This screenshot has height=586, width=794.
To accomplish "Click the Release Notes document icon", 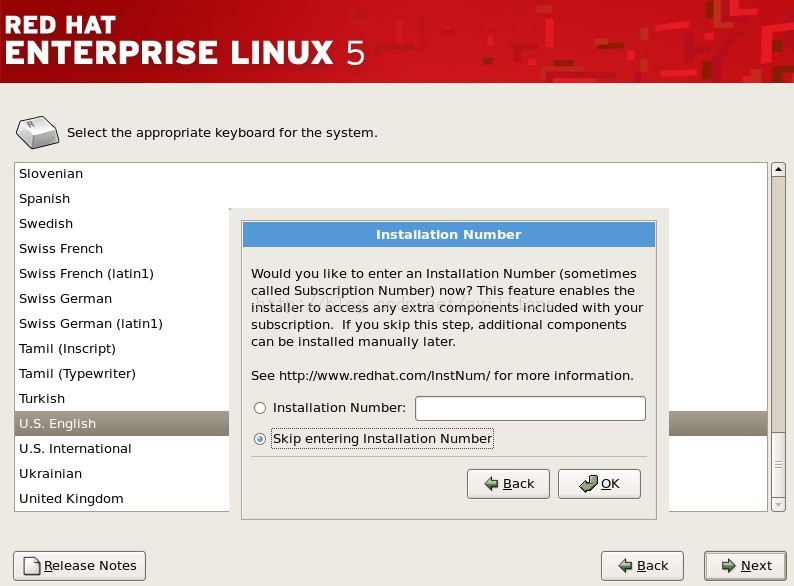I will (32, 566).
